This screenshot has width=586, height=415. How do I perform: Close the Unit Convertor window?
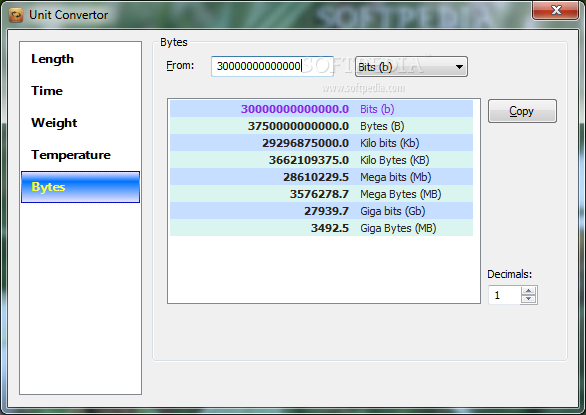coord(556,10)
